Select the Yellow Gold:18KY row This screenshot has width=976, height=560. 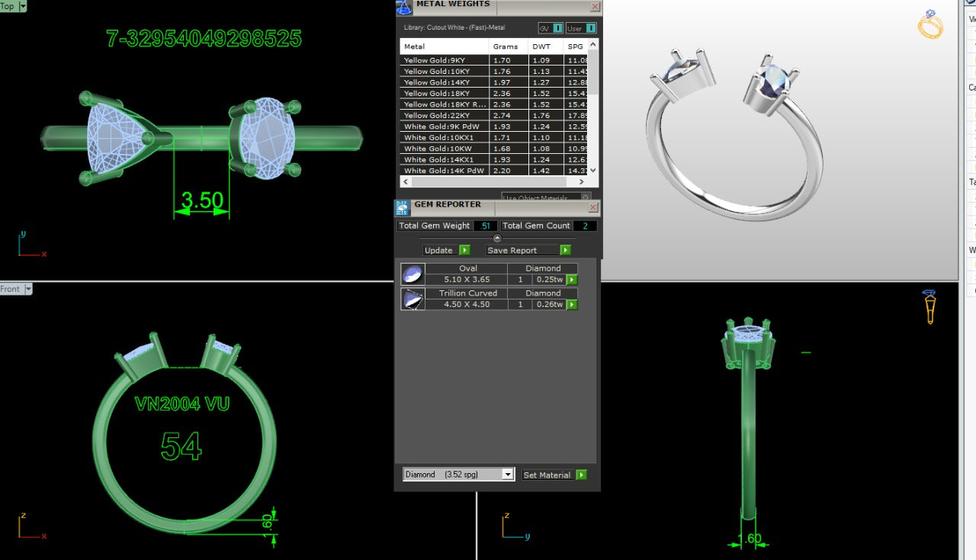tap(493, 93)
